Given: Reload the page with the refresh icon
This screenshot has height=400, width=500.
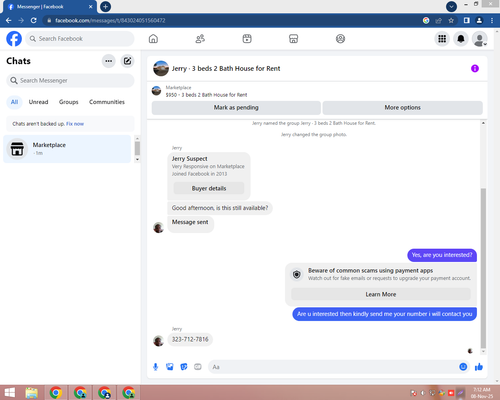Looking at the screenshot, I should [x=33, y=21].
